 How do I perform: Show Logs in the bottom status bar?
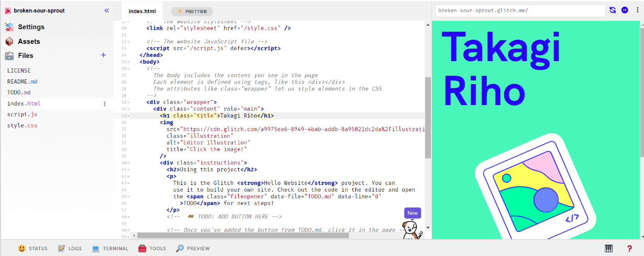[x=70, y=249]
